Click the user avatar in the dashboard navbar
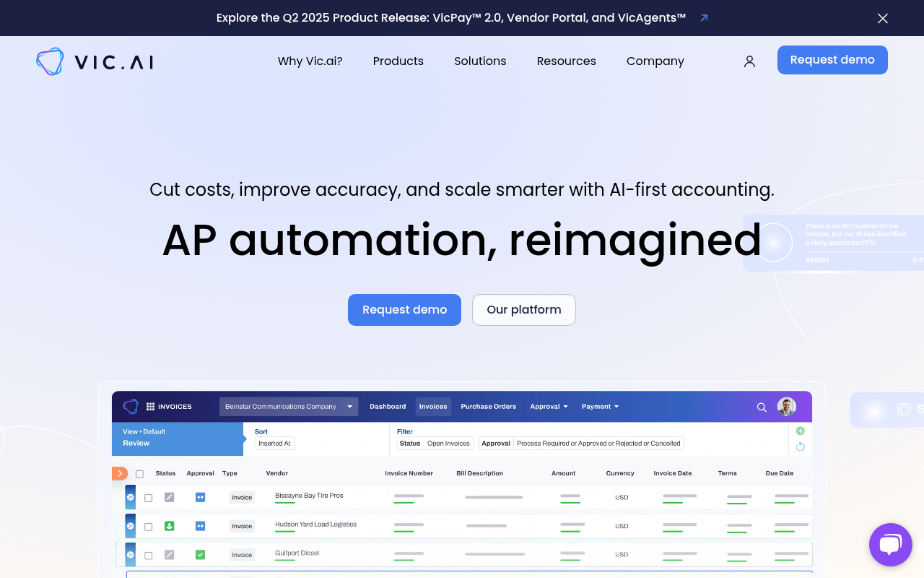 click(x=786, y=406)
